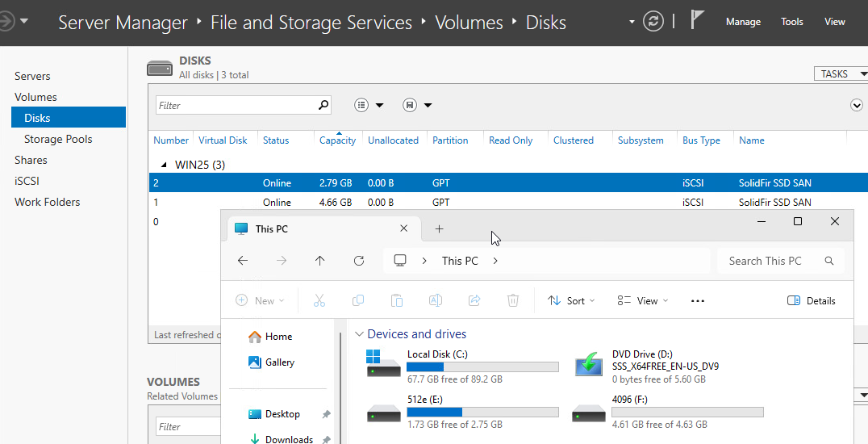This screenshot has height=444, width=868.
Task: Collapse the Devices and drives group
Action: [359, 333]
